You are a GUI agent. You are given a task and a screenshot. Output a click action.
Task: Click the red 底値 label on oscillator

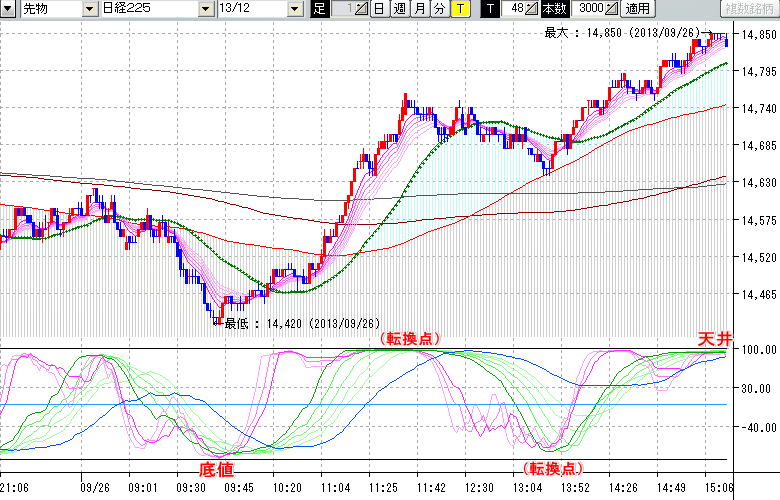click(x=221, y=469)
